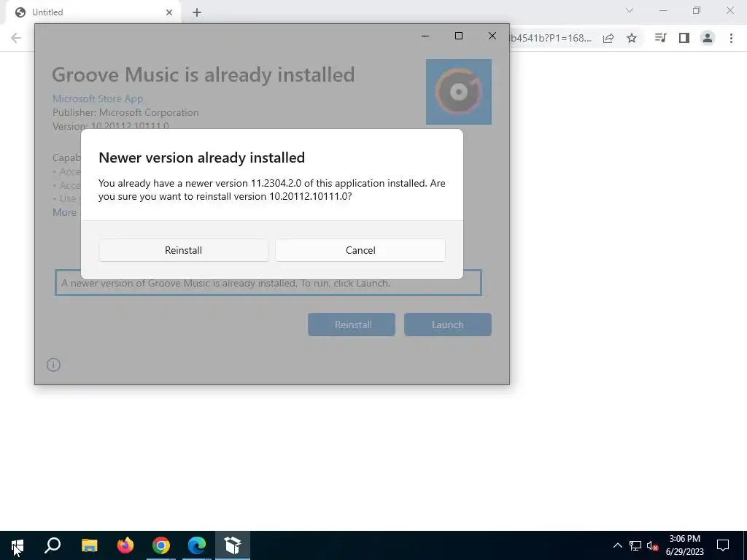Click 'Publisher: Microsoft Corporation' text
747x560 pixels.
(x=125, y=113)
